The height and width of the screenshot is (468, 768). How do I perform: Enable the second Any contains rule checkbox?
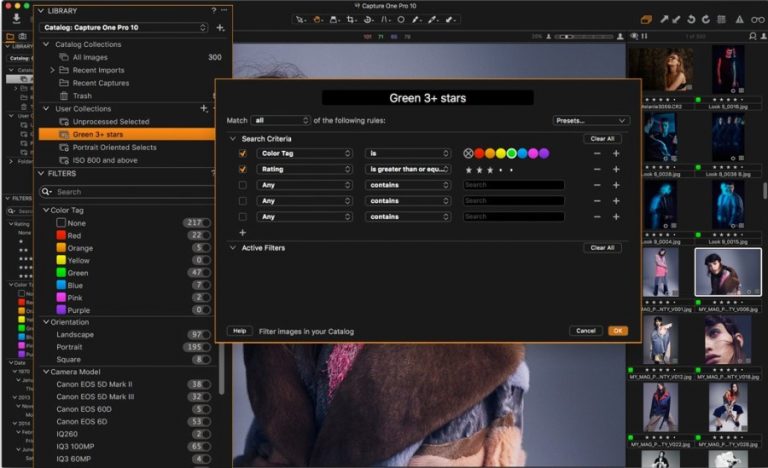pos(242,201)
